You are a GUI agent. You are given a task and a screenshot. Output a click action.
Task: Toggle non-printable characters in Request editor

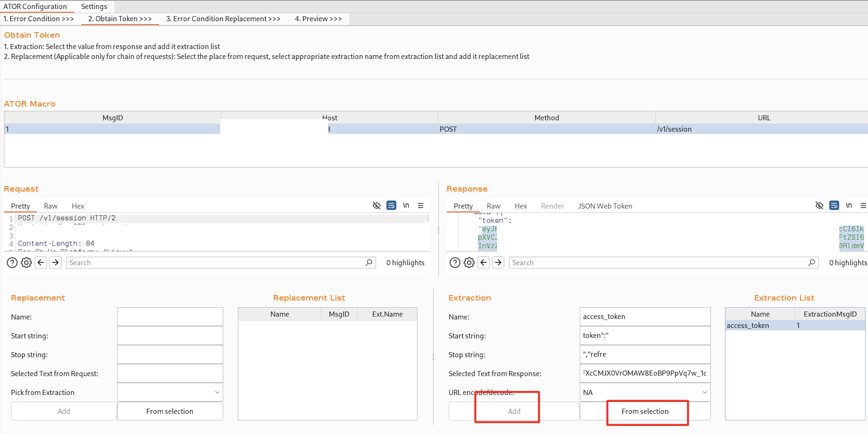(406, 205)
